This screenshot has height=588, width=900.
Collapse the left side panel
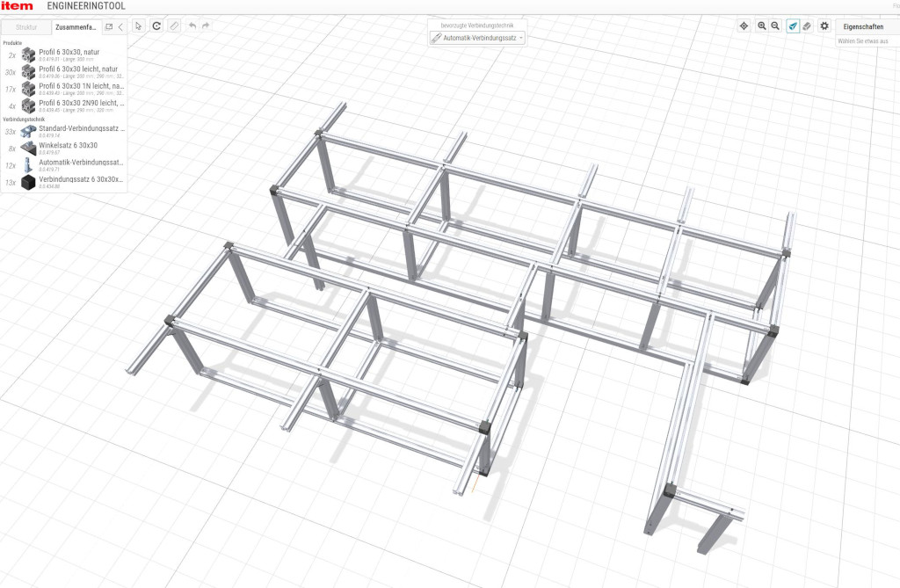[120, 27]
